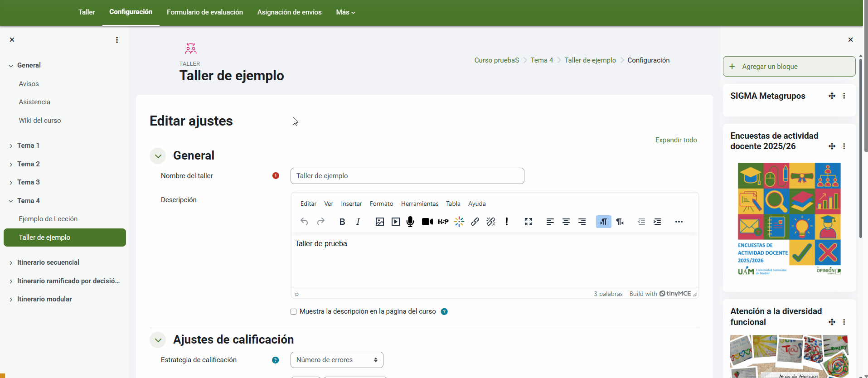
Task: Open the editor's Herramientas menu
Action: 420,204
